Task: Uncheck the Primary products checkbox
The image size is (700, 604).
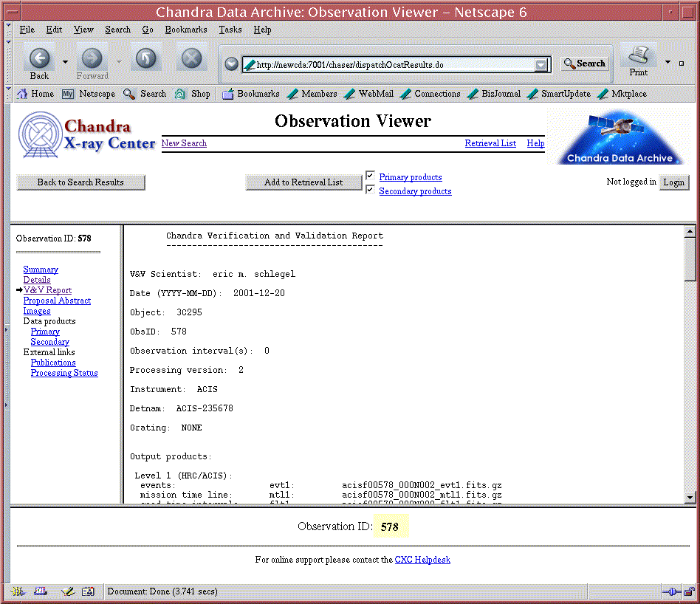Action: (x=371, y=176)
